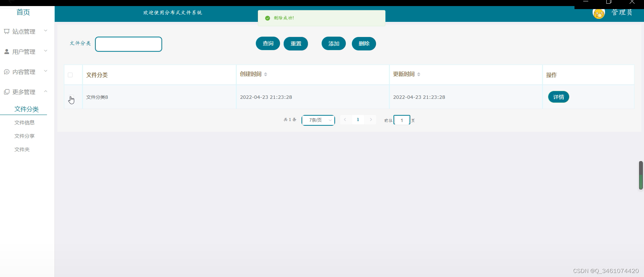The image size is (644, 277).
Task: Click the vertical scrollbar thumb on right
Action: 641,175
